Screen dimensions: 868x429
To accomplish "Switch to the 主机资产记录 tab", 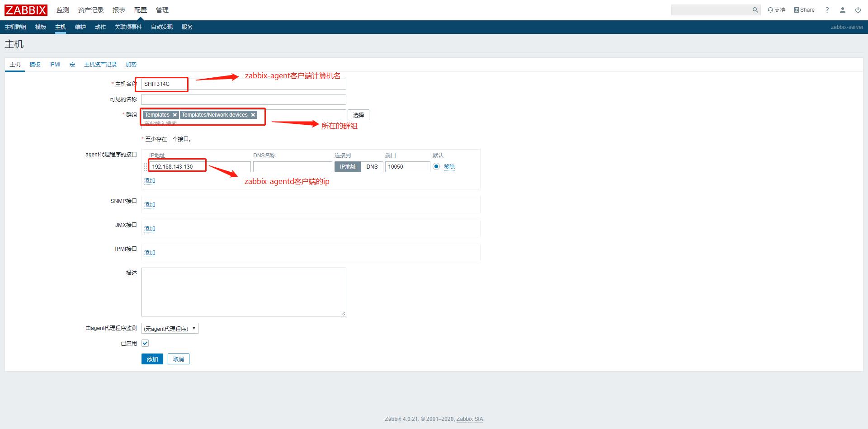I will [100, 65].
